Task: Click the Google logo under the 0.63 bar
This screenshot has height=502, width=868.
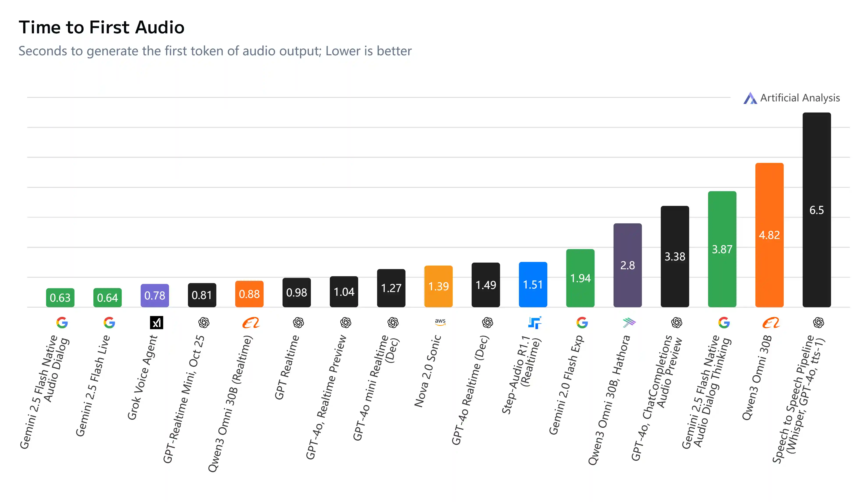Action: click(62, 323)
